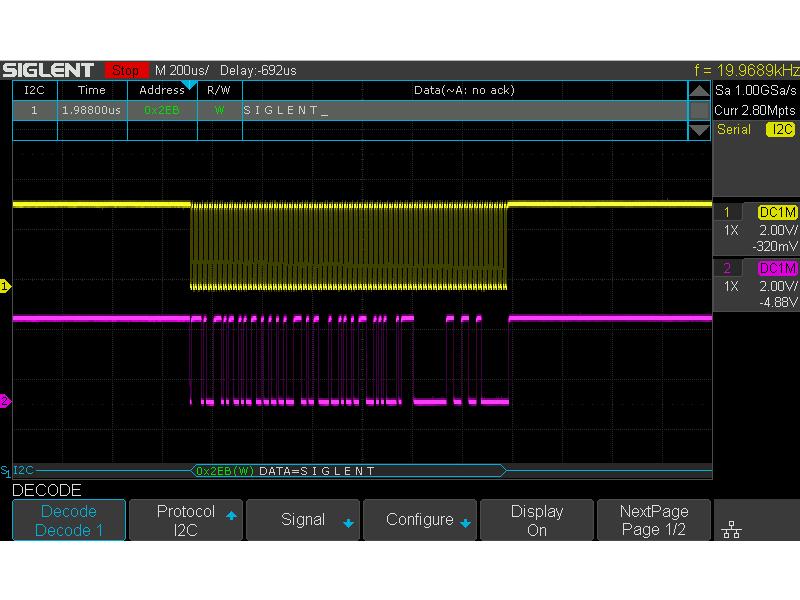Expand the Signal submenu
Image resolution: width=800 pixels, height=600 pixels.
pos(303,520)
